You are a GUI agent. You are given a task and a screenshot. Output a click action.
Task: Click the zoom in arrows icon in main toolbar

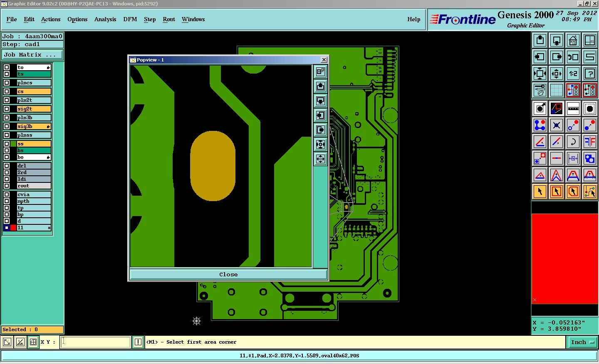tap(540, 74)
